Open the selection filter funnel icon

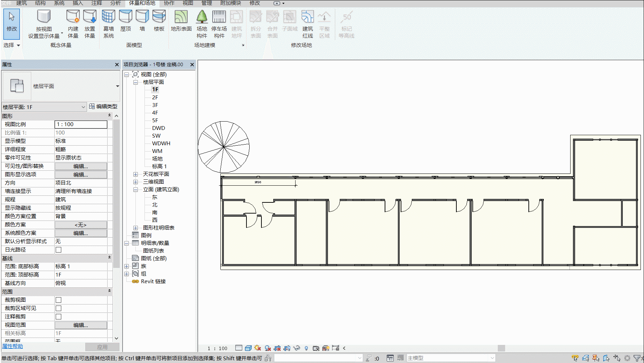pos(637,358)
